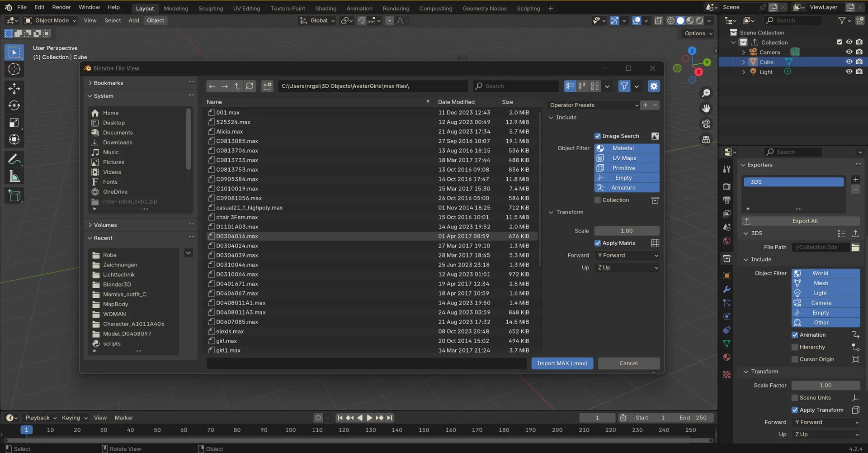
Task: Expand the Camera item in outliner
Action: [x=744, y=52]
